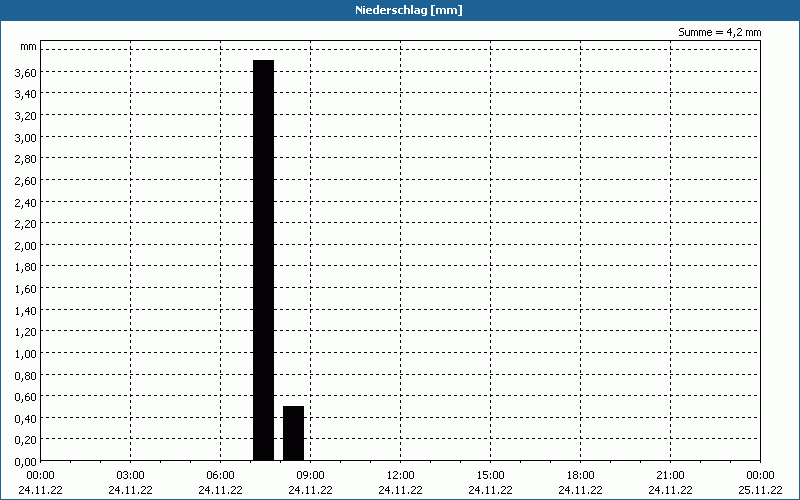Select the 0,80 y-axis value

tap(26, 376)
